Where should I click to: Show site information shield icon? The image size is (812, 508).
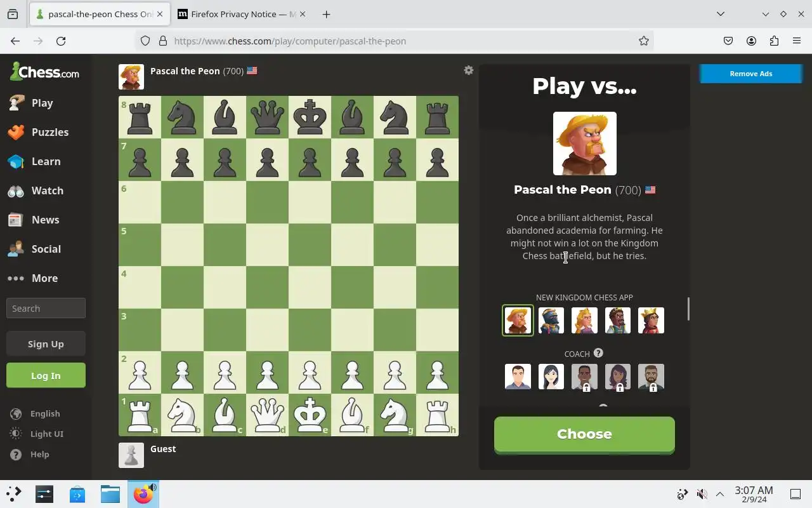click(x=145, y=41)
